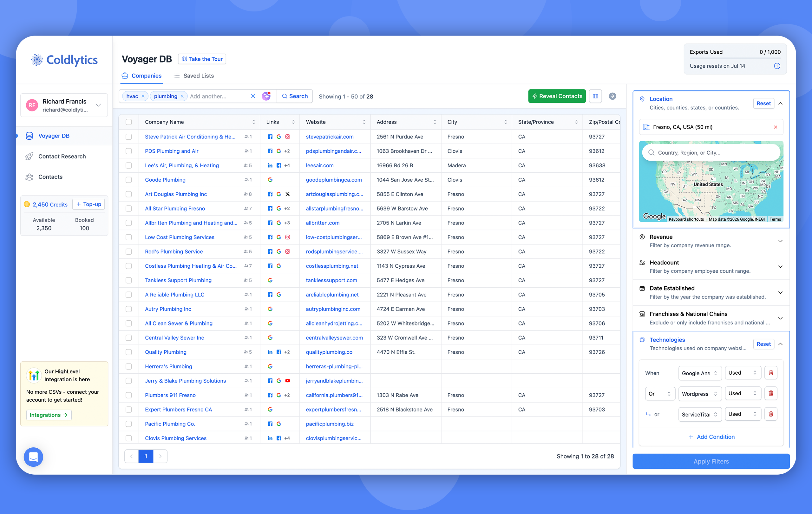Image resolution: width=812 pixels, height=514 pixels.
Task: Select the Low Cost Plumbing Services checkbox
Action: [129, 237]
